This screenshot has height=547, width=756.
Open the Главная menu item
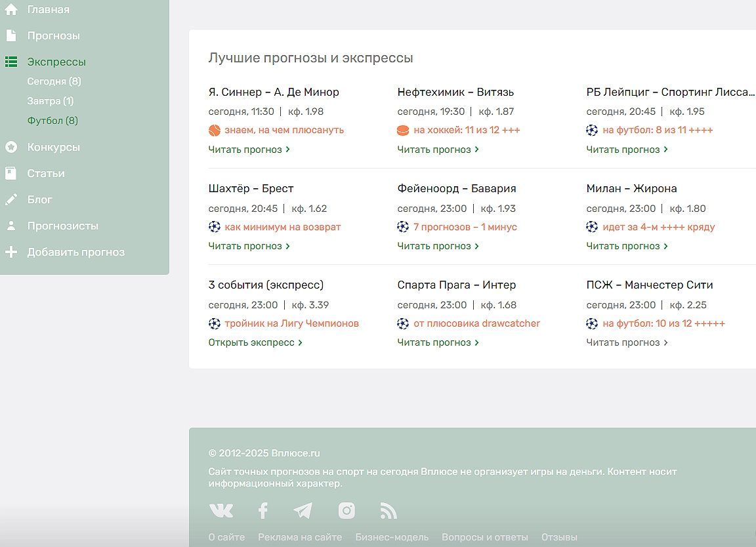(x=48, y=10)
